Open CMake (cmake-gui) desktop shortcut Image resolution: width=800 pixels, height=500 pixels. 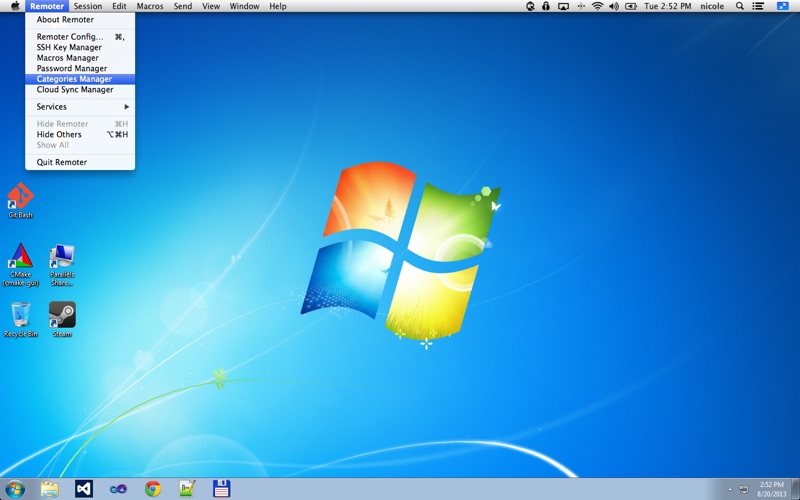[20, 264]
